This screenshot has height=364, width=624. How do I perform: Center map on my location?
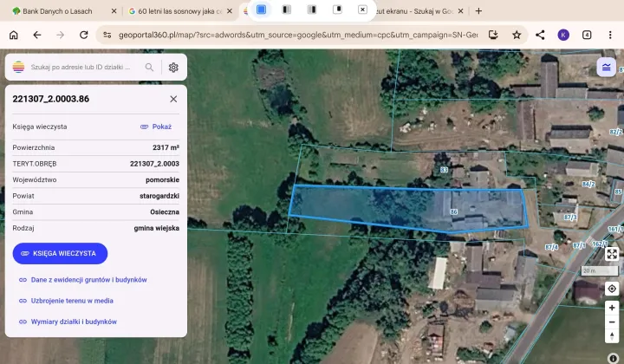point(612,289)
